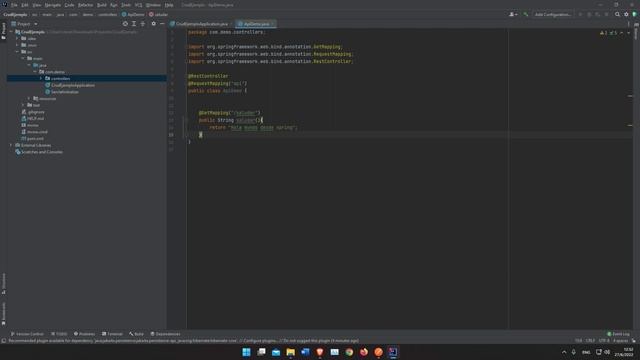Open the Edit menu
Screen dimensions: 640x360
click(25, 5)
